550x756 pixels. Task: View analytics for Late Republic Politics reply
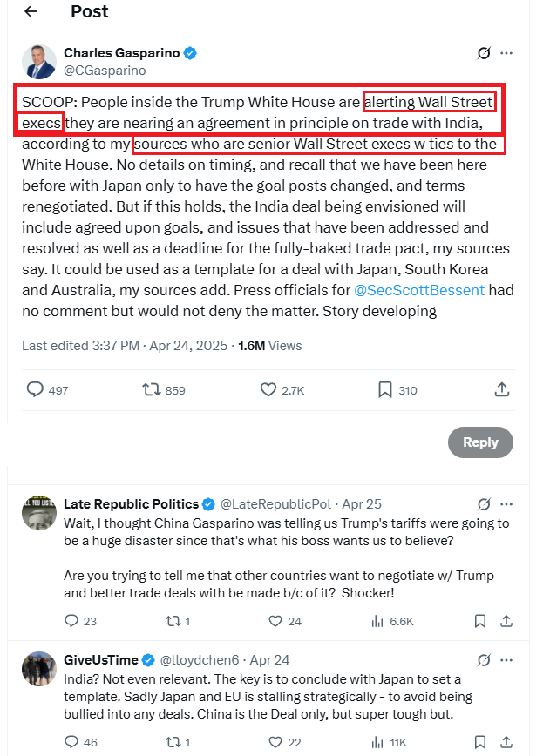[x=377, y=621]
